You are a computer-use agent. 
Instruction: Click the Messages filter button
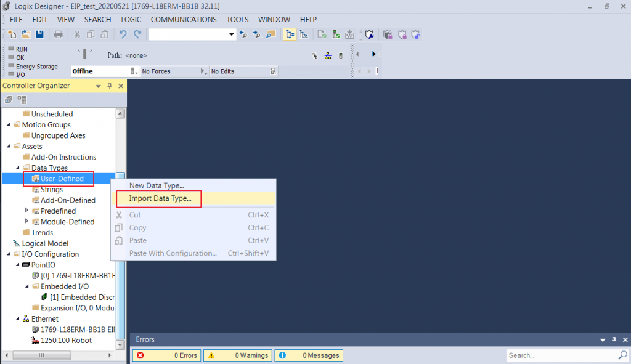tap(308, 355)
